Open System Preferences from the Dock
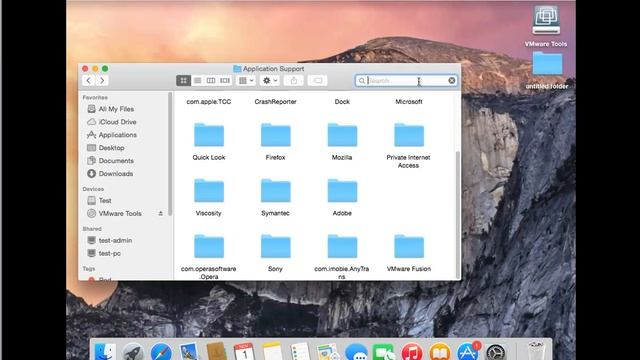The image size is (640, 360). [496, 351]
